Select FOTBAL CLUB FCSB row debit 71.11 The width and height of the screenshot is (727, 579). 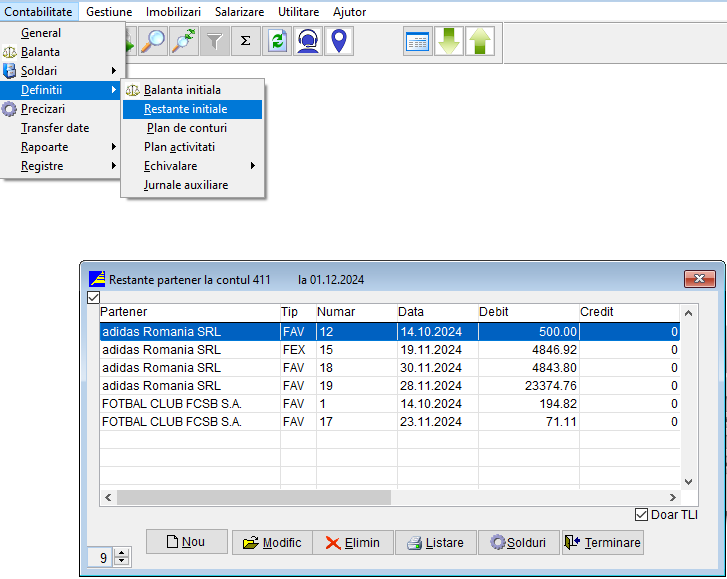coord(389,422)
